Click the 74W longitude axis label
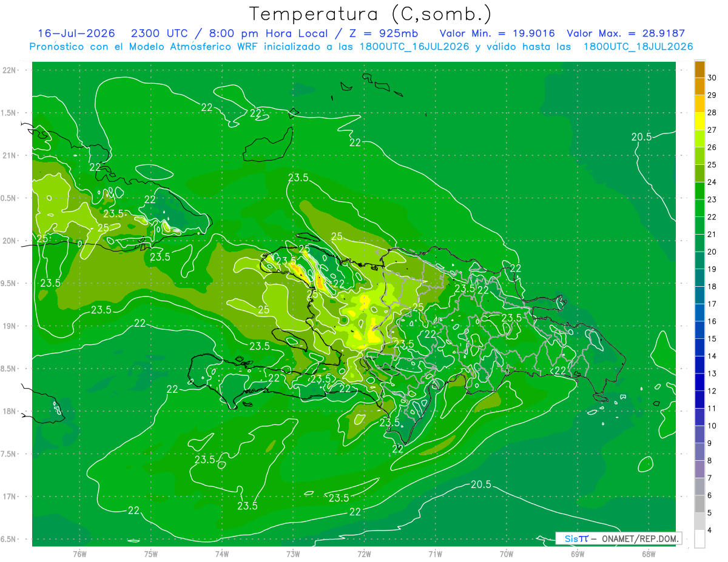The height and width of the screenshot is (562, 728). (x=222, y=554)
